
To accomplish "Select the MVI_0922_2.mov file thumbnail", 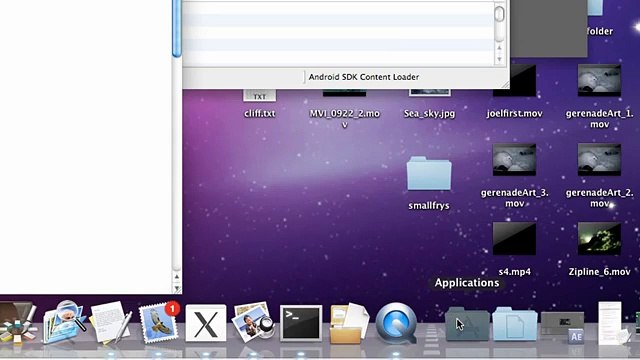I will pyautogui.click(x=344, y=93).
